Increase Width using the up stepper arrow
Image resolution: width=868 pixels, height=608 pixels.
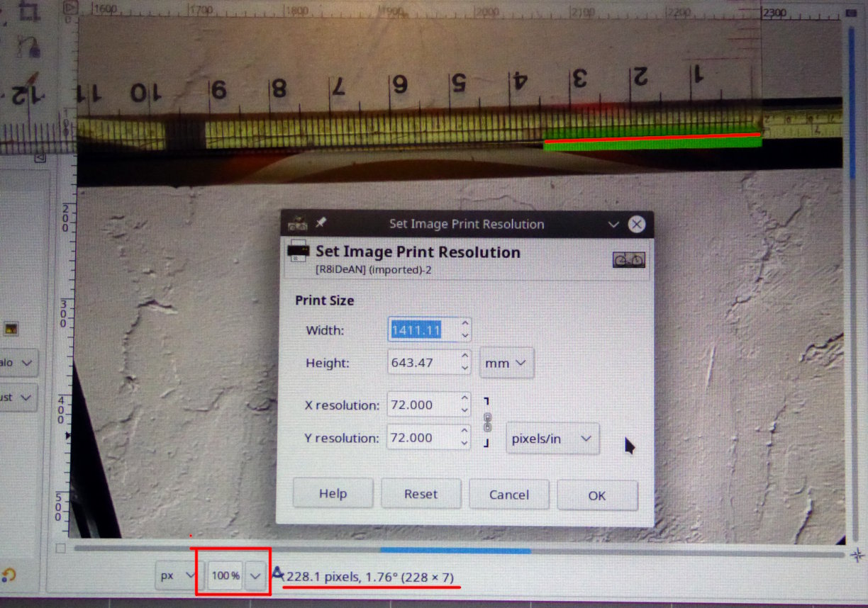point(464,324)
